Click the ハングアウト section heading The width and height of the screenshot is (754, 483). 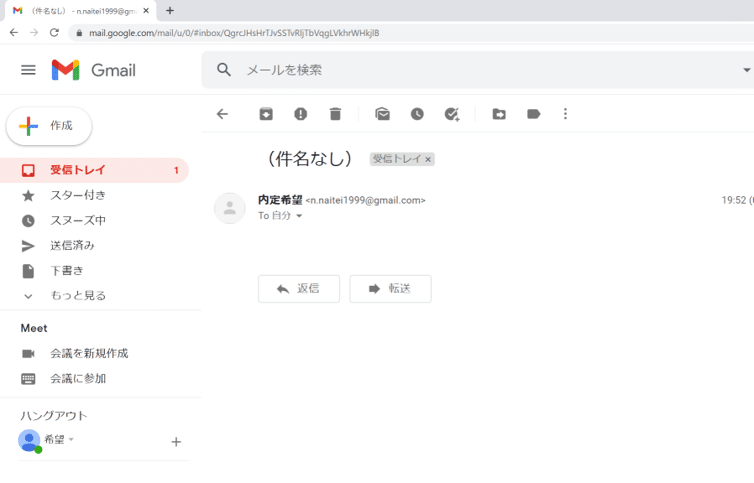click(54, 415)
